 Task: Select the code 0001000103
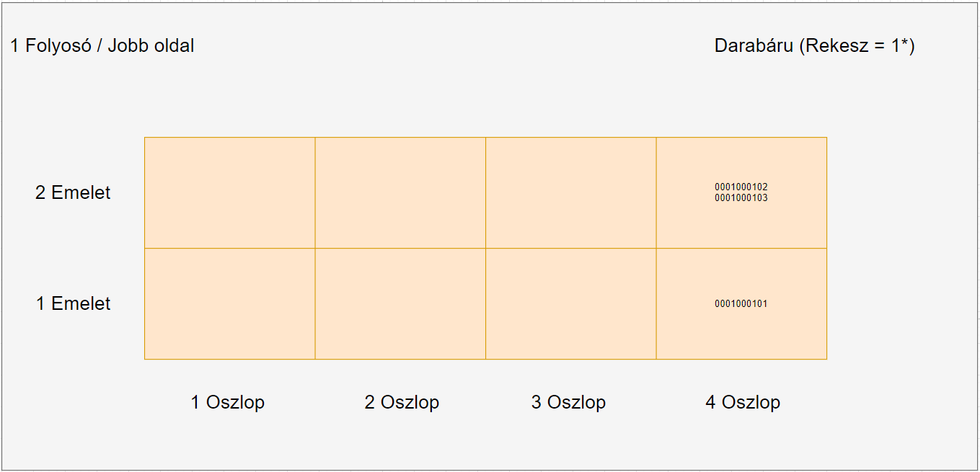point(741,198)
